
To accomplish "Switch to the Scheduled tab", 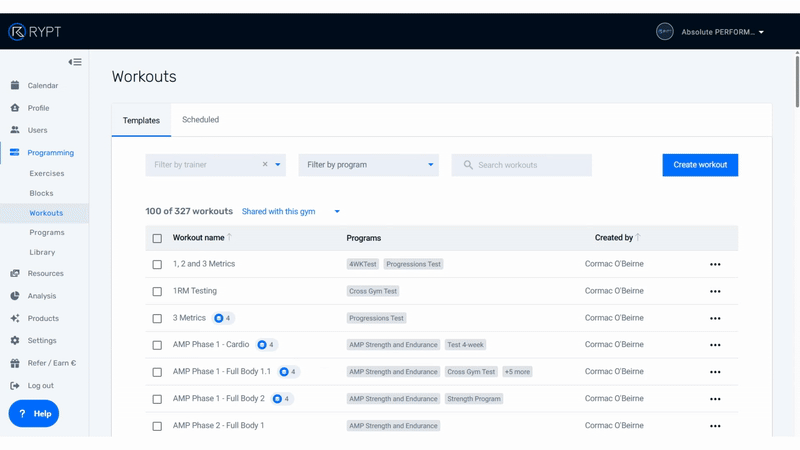I will (x=200, y=120).
